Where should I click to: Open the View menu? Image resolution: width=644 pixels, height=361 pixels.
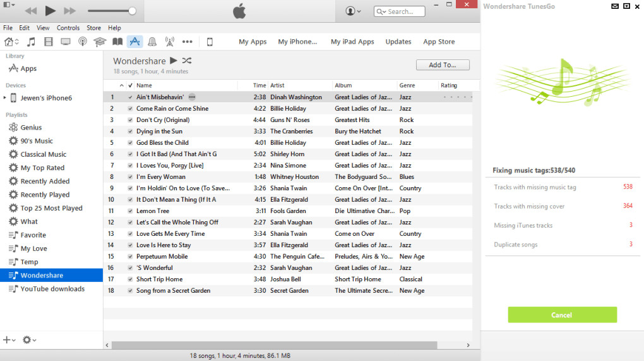tap(43, 28)
